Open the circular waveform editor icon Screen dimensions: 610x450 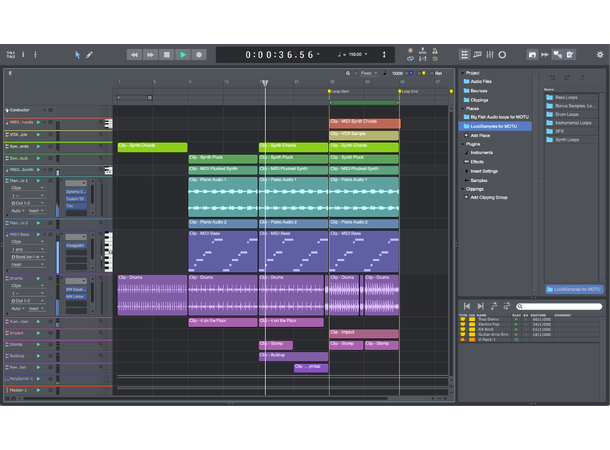tap(502, 55)
